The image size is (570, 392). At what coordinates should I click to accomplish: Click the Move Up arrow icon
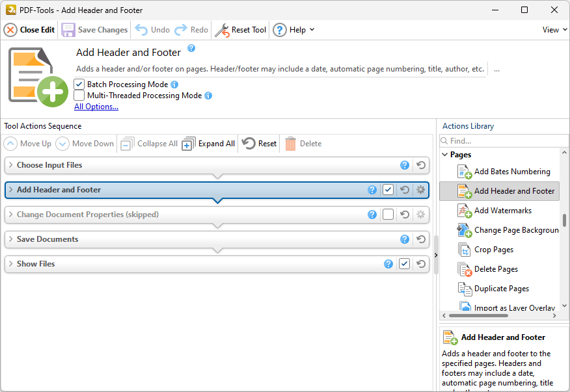[x=10, y=144]
